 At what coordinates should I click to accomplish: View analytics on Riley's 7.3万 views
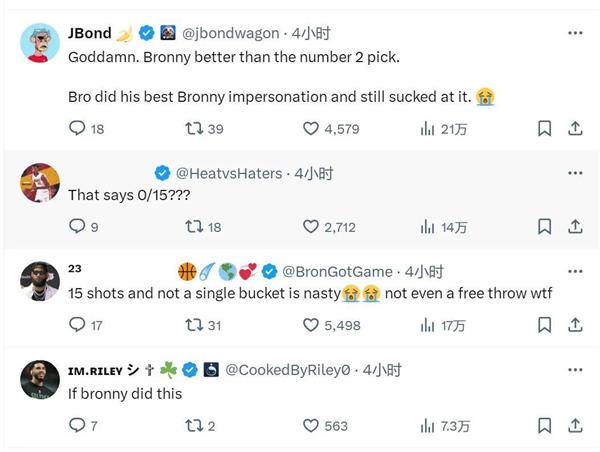click(x=428, y=425)
